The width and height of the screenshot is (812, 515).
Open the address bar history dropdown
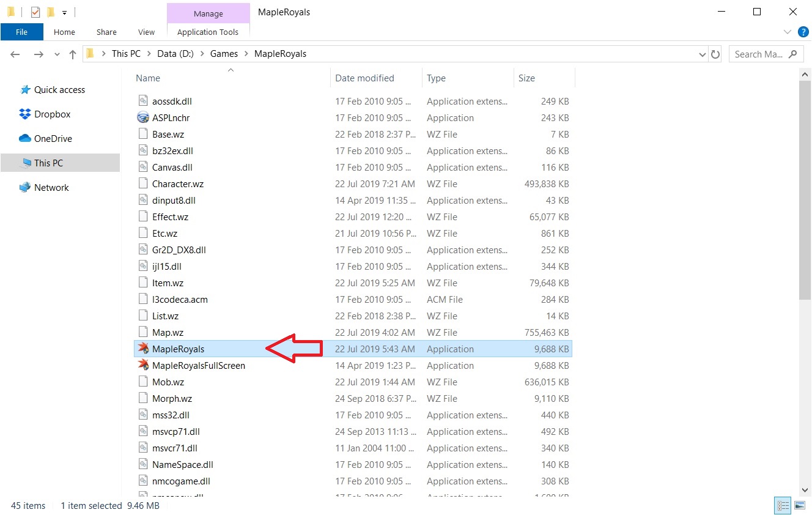702,54
